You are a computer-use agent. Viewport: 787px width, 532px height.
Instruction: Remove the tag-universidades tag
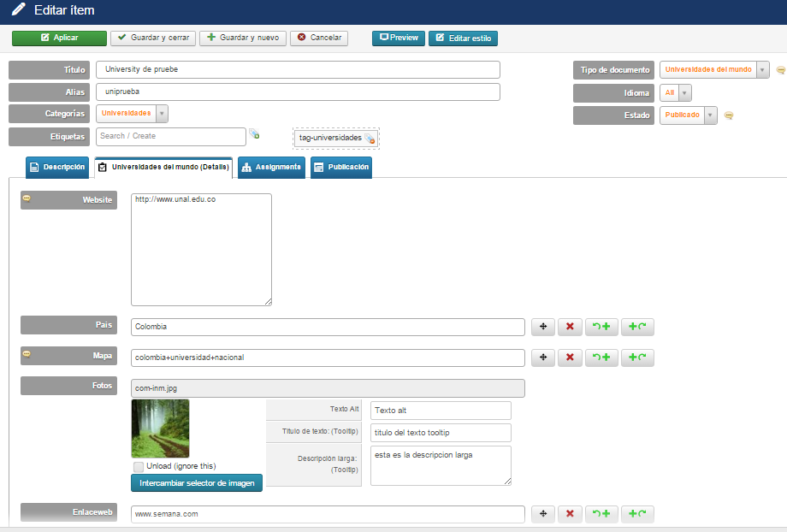370,139
